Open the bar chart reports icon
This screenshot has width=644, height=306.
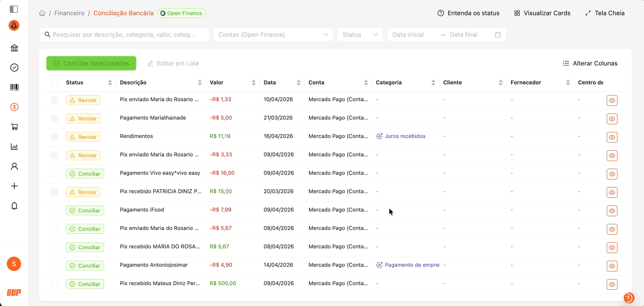tap(14, 147)
